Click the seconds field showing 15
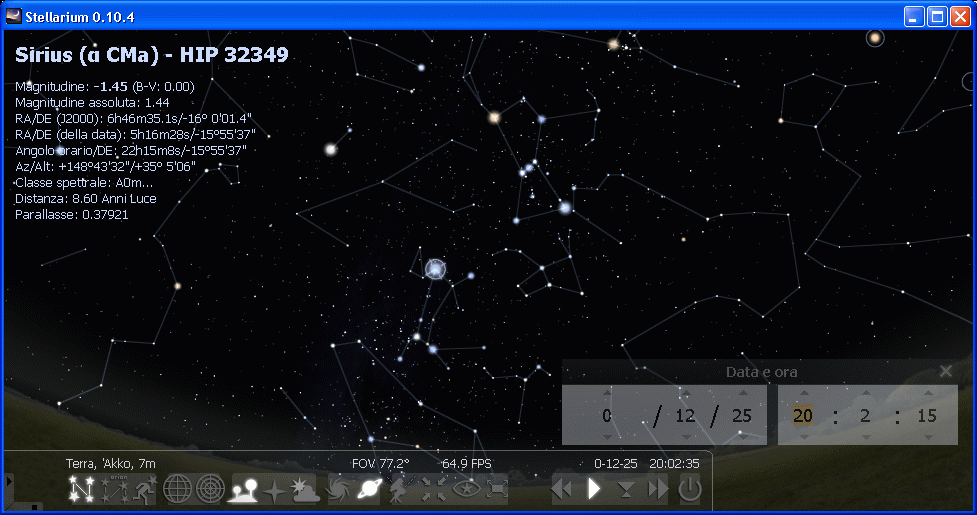The width and height of the screenshot is (977, 515). [x=927, y=415]
